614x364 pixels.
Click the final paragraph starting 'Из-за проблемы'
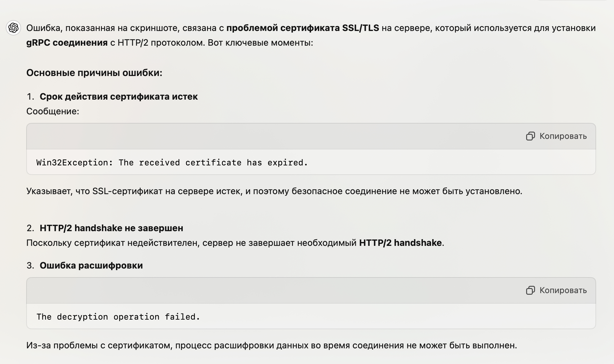coord(272,345)
